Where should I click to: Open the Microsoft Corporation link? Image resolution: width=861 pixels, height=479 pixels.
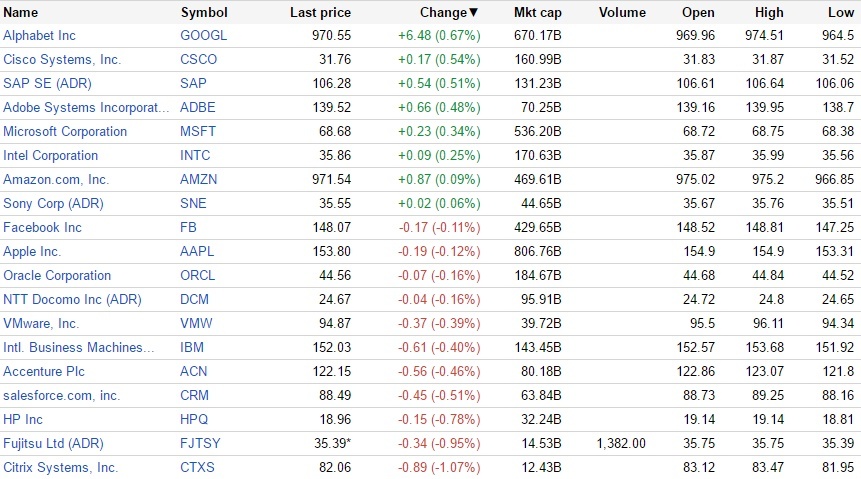(x=65, y=132)
